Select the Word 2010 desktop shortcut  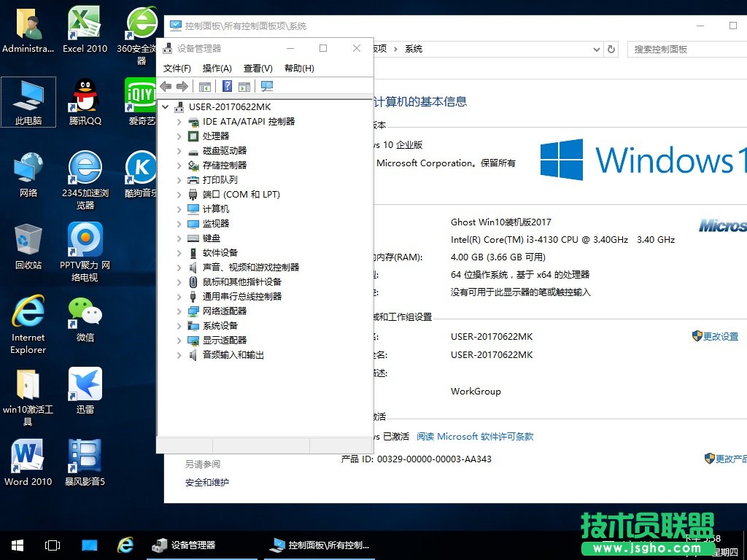28,463
